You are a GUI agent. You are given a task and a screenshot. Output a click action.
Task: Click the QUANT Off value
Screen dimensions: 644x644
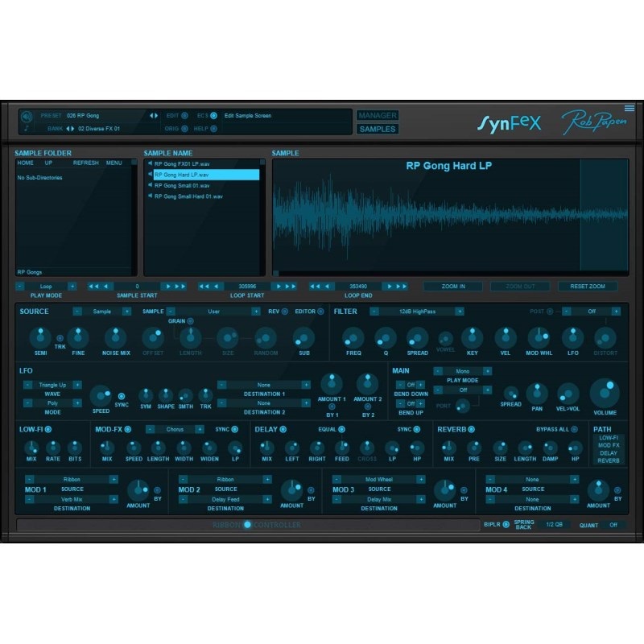613,525
